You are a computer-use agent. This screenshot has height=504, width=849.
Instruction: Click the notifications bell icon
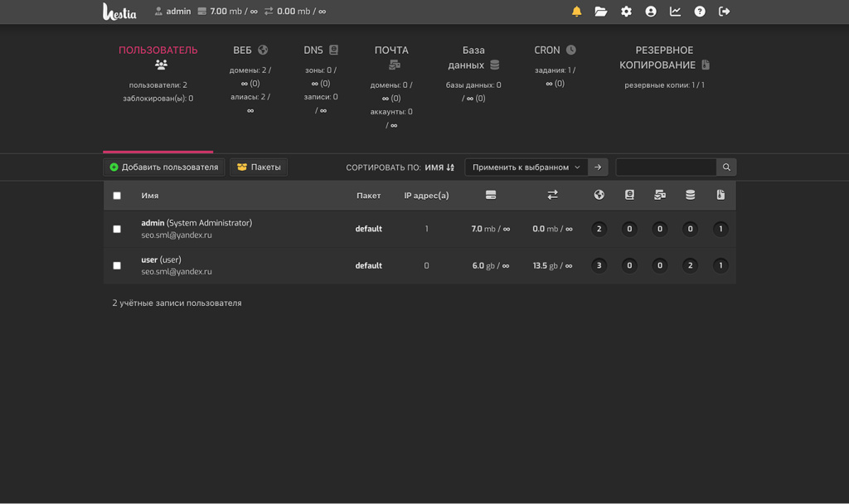576,12
